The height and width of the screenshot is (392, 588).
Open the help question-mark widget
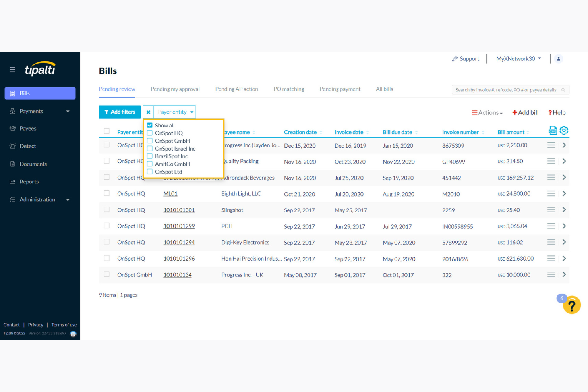coord(572,305)
